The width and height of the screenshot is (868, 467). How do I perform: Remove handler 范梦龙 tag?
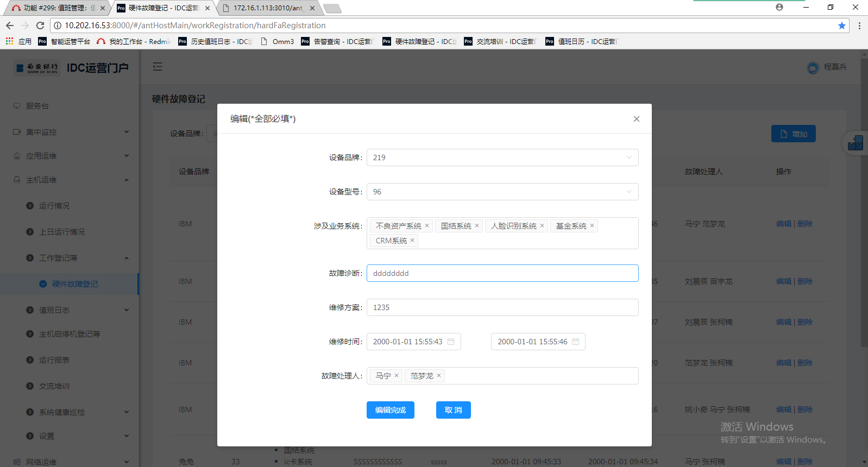pyautogui.click(x=439, y=376)
